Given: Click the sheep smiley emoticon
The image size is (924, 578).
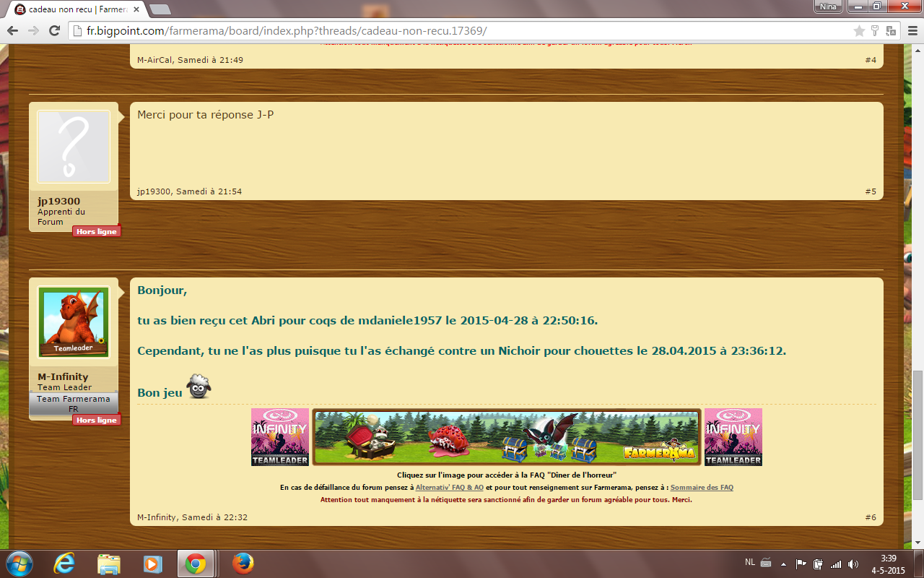Looking at the screenshot, I should pyautogui.click(x=199, y=387).
